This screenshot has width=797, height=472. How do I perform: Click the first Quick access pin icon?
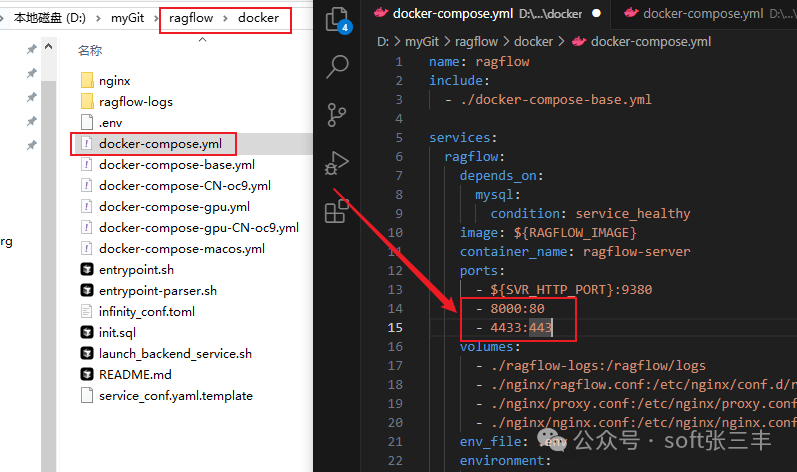click(x=32, y=49)
